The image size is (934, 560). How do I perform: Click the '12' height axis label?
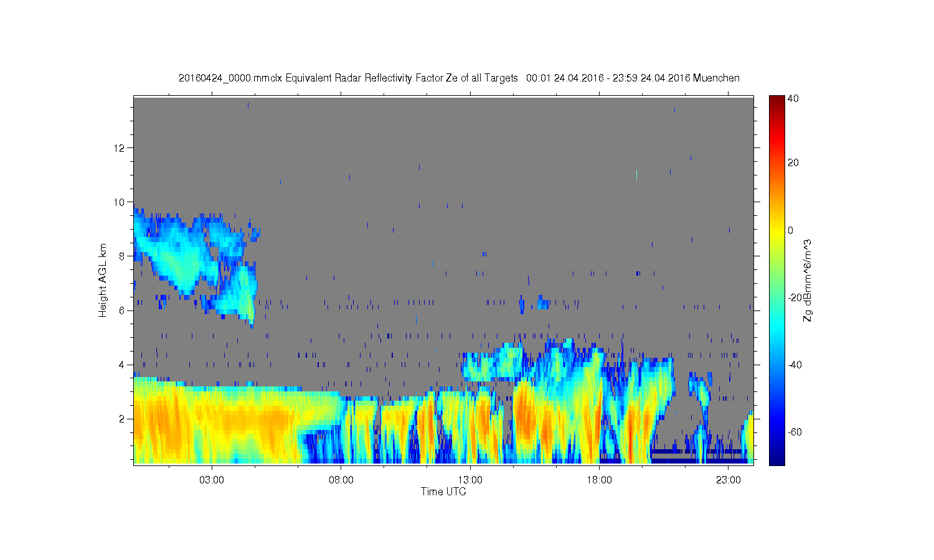coord(120,147)
